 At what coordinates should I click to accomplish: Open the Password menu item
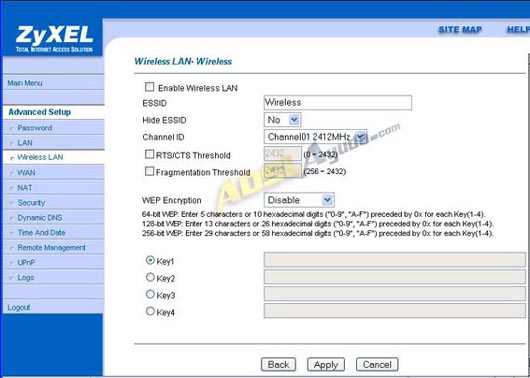tap(35, 128)
